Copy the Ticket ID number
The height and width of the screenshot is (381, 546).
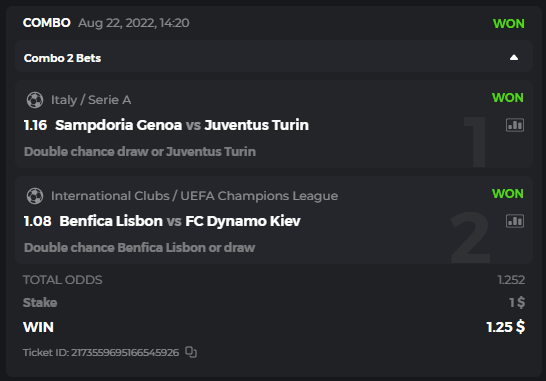(191, 352)
